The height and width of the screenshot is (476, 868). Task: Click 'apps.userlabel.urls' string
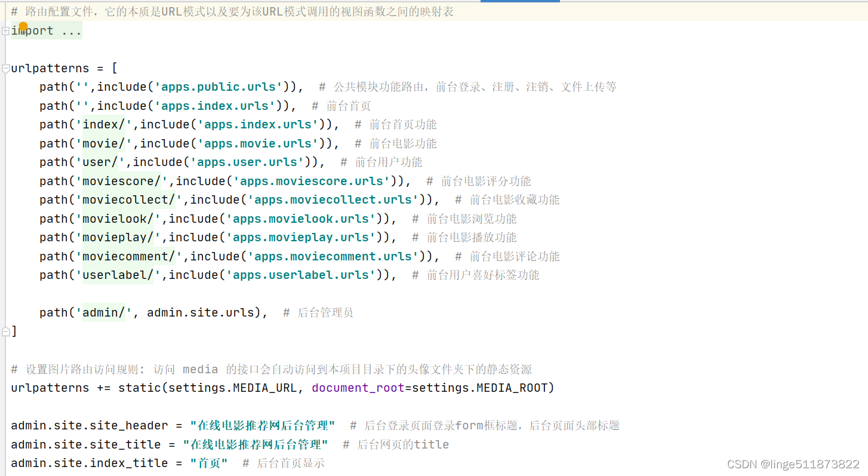(x=301, y=275)
